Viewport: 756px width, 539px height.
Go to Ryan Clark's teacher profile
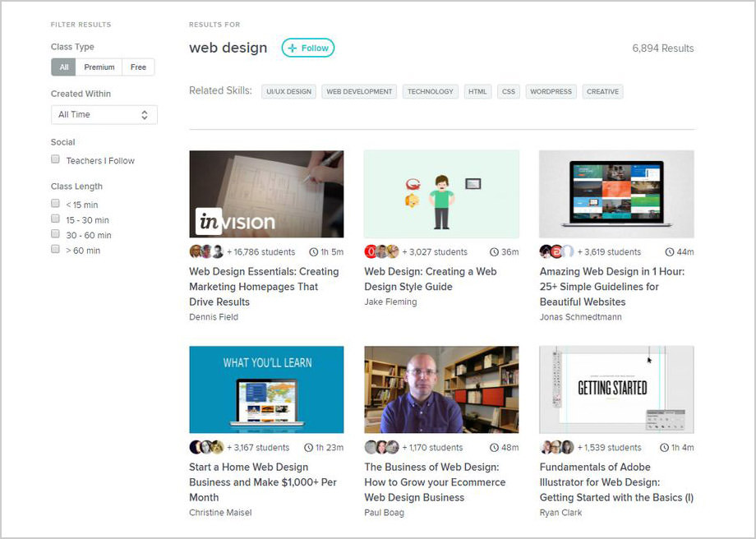560,513
